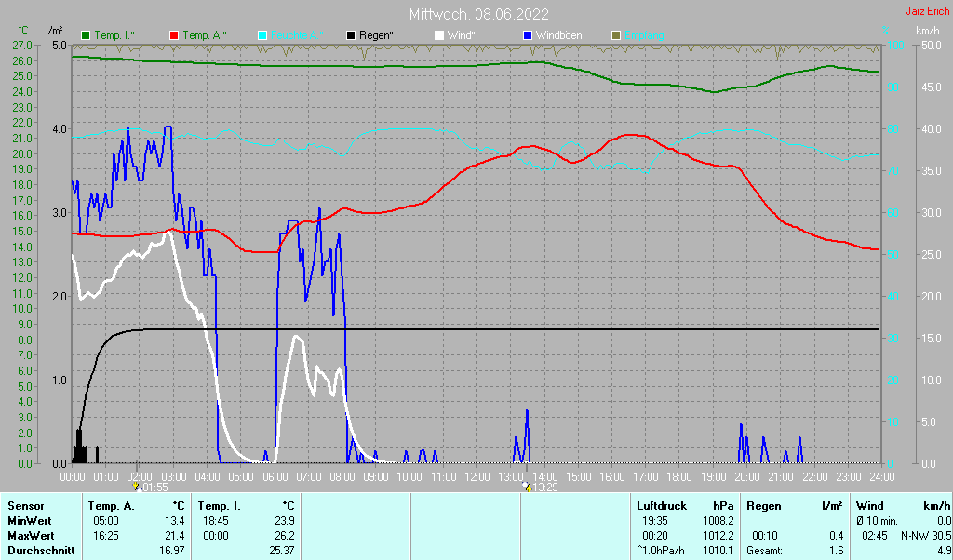Viewport: 953px width, 560px height.
Task: Click the 'MinWert' row label
Action: (30, 521)
